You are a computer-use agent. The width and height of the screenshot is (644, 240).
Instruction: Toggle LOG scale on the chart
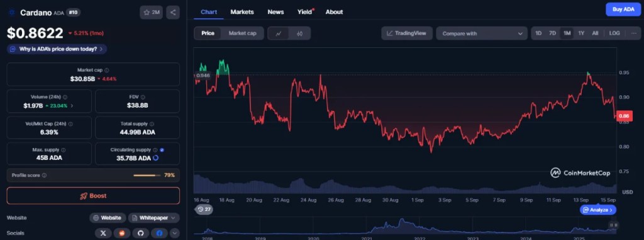click(614, 33)
